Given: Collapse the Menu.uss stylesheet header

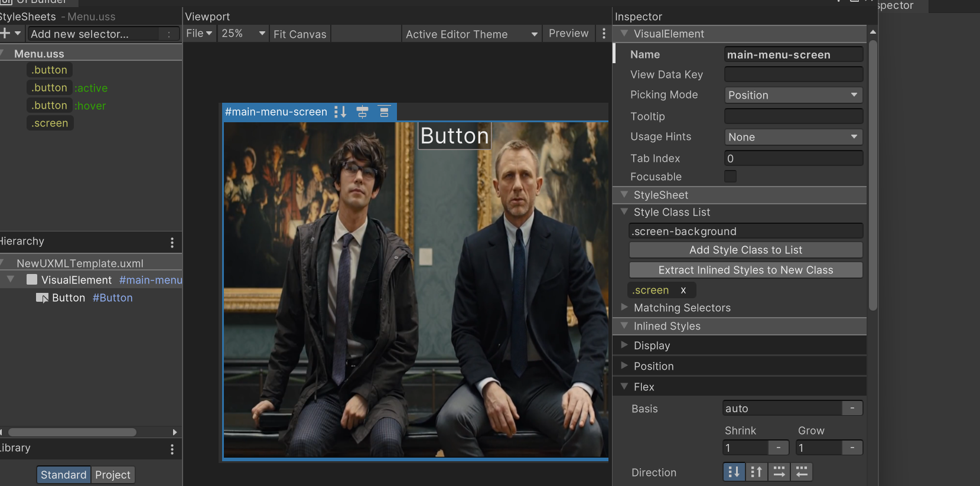Looking at the screenshot, I should pyautogui.click(x=2, y=53).
